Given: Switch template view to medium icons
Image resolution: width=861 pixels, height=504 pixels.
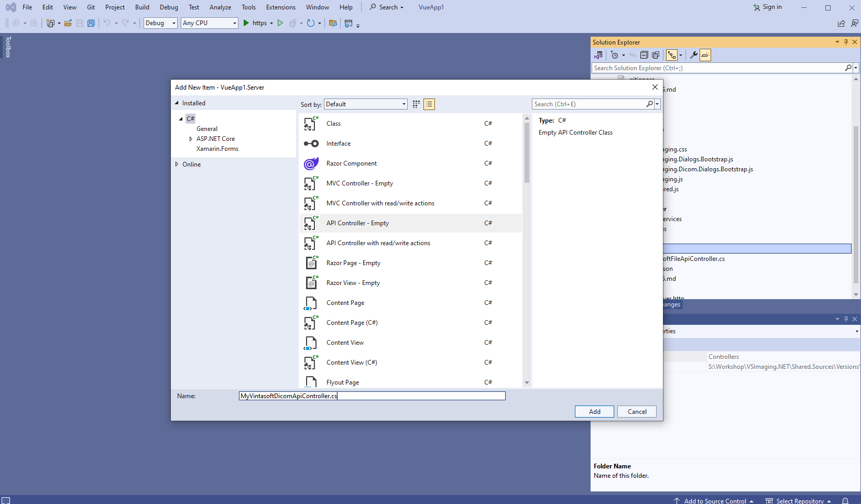Looking at the screenshot, I should (416, 104).
